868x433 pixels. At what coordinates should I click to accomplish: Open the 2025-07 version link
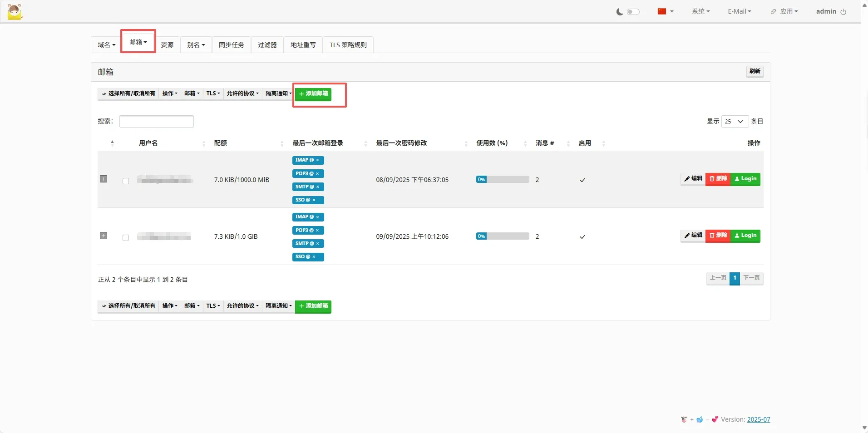(758, 419)
